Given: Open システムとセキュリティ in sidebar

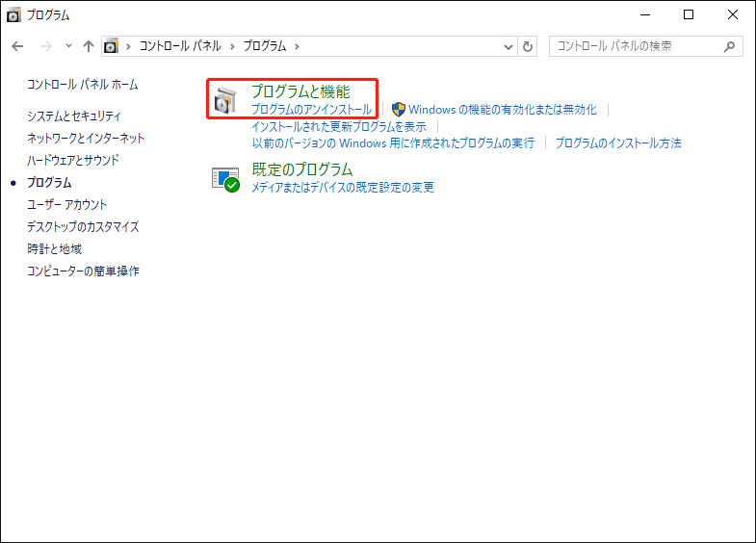Looking at the screenshot, I should pyautogui.click(x=74, y=116).
